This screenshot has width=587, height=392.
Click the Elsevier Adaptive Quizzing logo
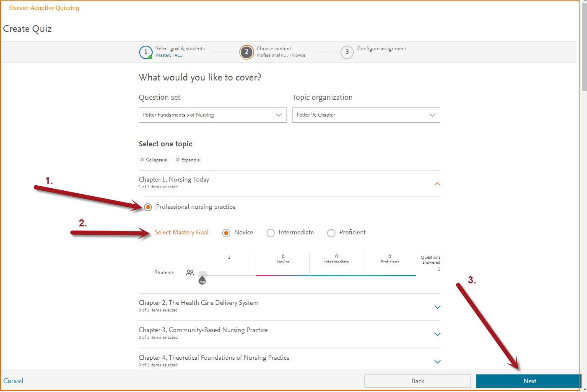click(44, 8)
